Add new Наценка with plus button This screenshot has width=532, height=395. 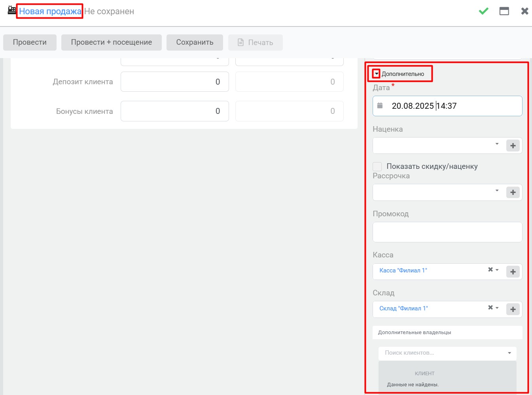[513, 146]
